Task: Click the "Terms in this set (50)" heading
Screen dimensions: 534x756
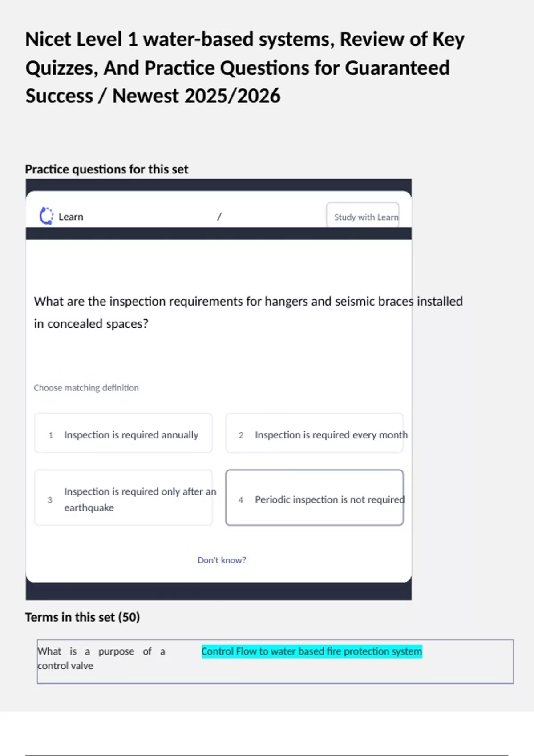Action: [82, 617]
